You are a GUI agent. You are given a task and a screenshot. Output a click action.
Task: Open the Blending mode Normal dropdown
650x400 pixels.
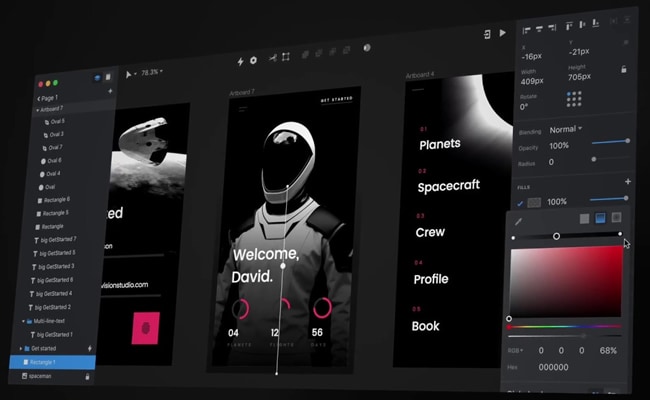(x=565, y=129)
